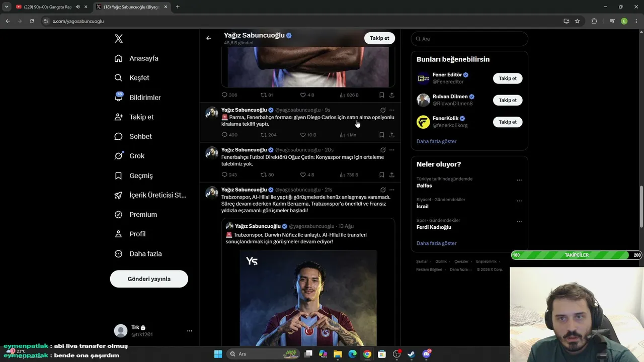Open Discord from the taskbar

[427, 354]
